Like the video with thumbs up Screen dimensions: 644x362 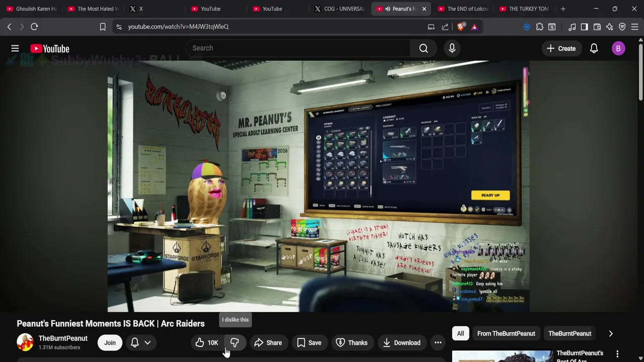point(207,343)
